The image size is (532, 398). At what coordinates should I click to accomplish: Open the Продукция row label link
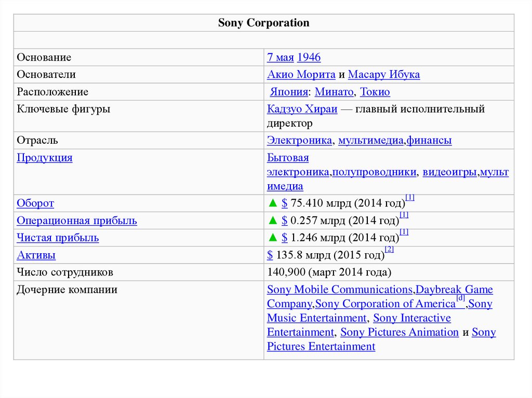coord(45,158)
